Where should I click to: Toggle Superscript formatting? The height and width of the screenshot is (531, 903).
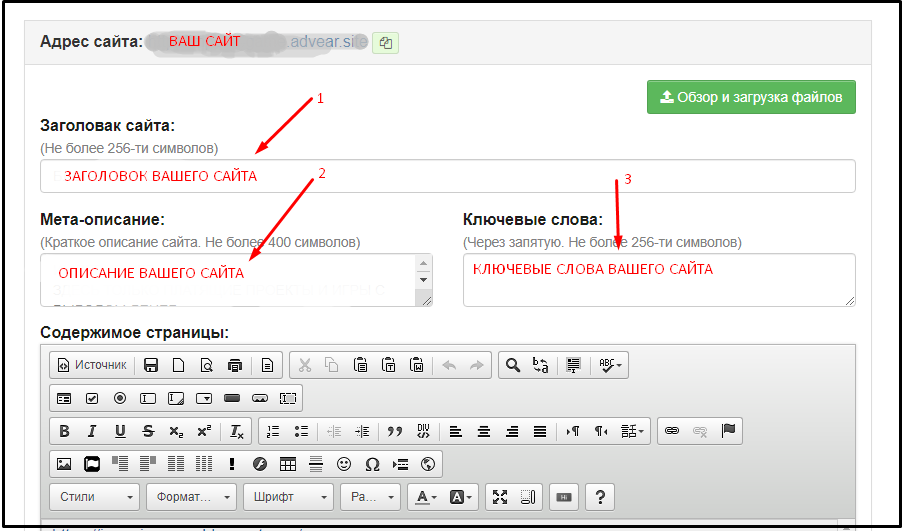(204, 431)
